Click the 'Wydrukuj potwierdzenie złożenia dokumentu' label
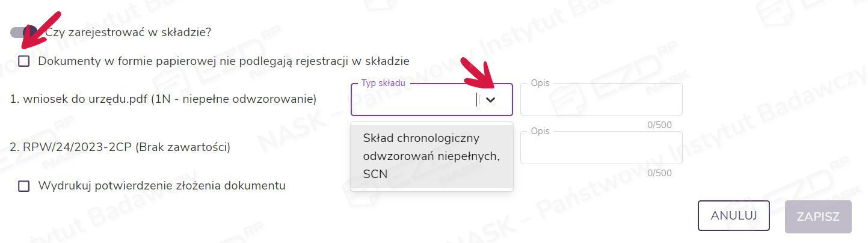This screenshot has width=868, height=243. click(161, 186)
